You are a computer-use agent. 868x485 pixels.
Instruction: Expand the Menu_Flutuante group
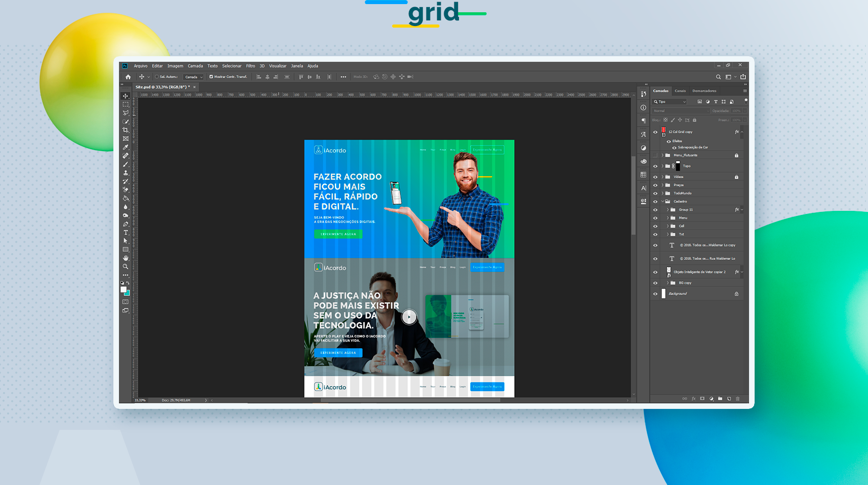pyautogui.click(x=663, y=155)
